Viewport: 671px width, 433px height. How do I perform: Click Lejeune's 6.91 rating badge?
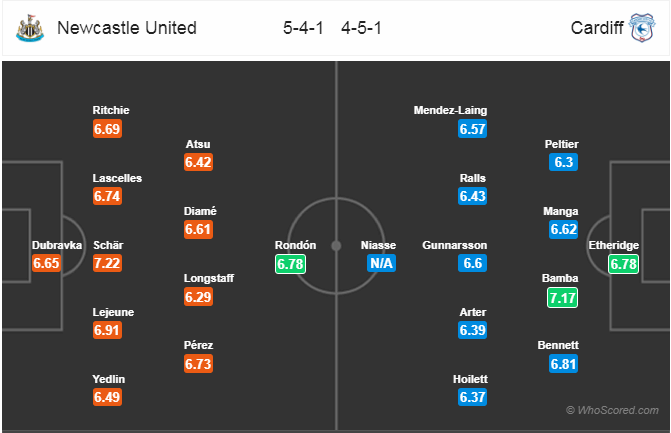(x=106, y=332)
